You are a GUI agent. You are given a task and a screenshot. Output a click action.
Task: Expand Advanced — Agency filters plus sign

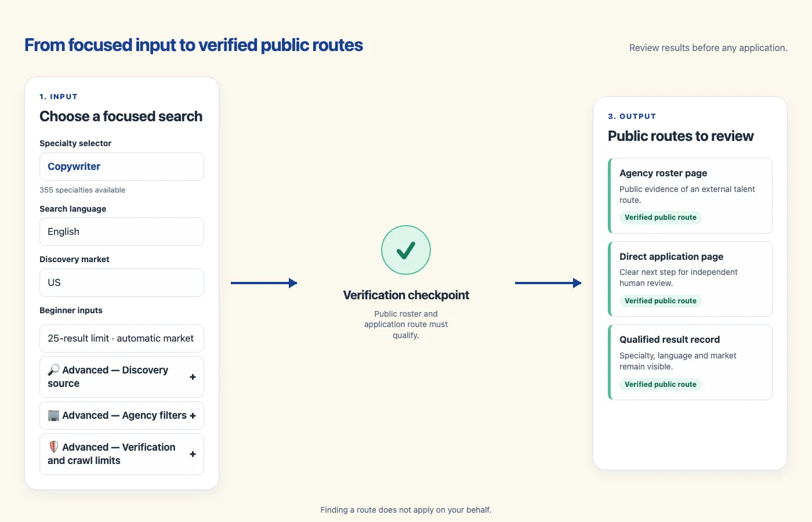[x=193, y=416]
